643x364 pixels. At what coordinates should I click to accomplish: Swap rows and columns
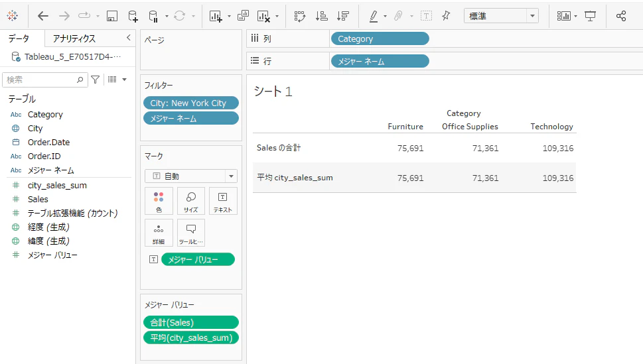point(300,16)
